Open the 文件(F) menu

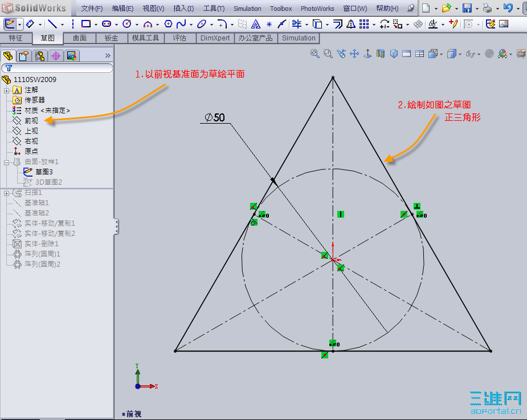tap(92, 9)
